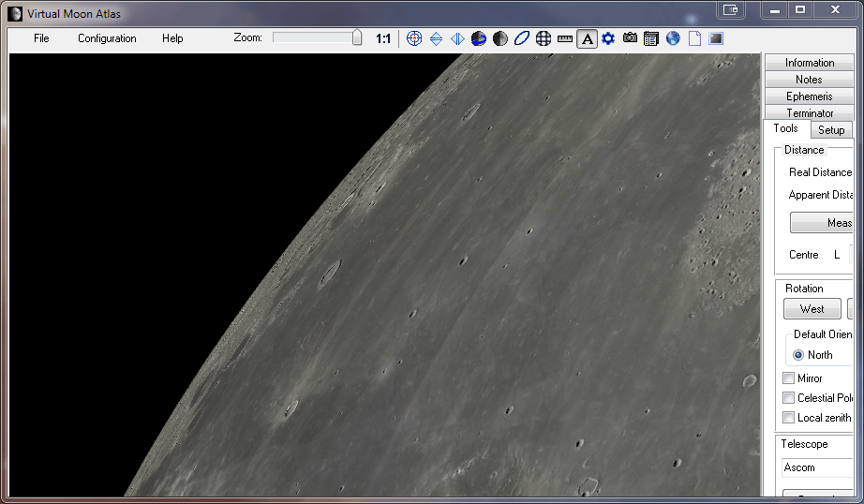This screenshot has width=864, height=504.
Task: Select the distance ruler tool icon
Action: [x=565, y=38]
